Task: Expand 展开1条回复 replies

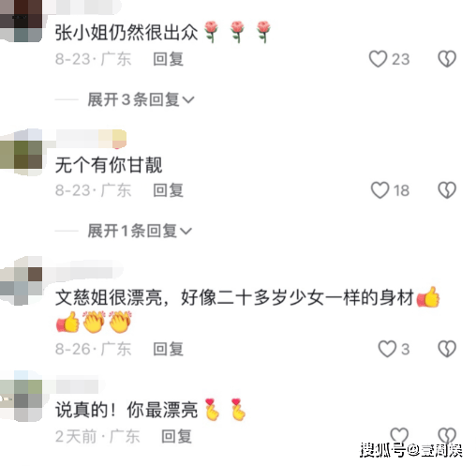Action: point(140,231)
